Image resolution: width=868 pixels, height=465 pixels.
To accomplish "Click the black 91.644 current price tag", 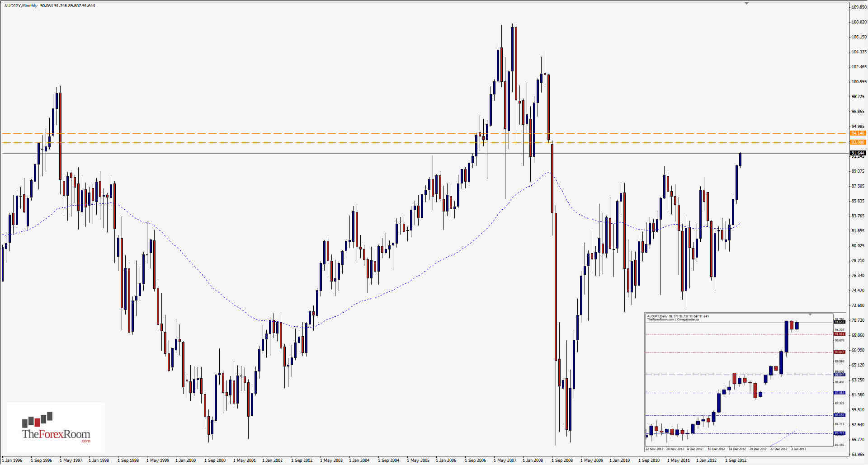I will pos(857,152).
